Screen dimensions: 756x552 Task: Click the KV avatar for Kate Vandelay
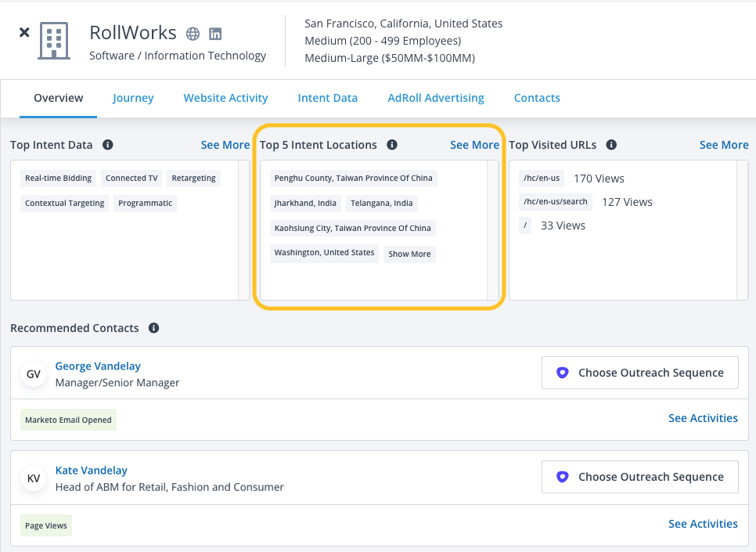[x=34, y=478]
